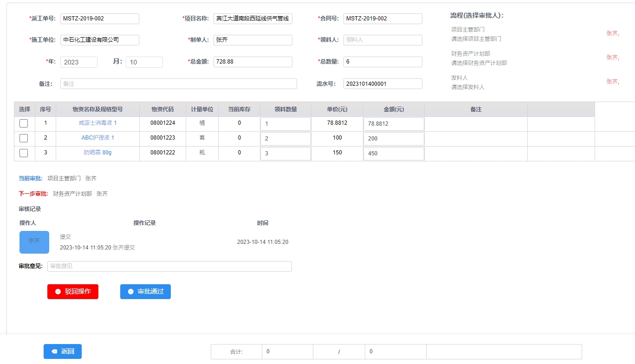
Task: Tick the checkbox for 威露士消毒液 row
Action: 24,123
